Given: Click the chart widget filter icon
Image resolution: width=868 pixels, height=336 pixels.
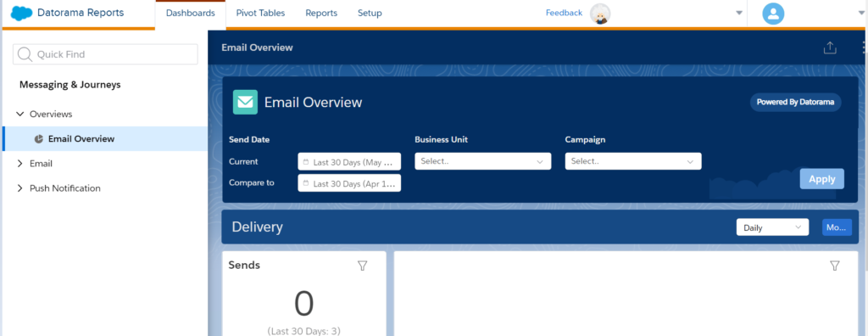Looking at the screenshot, I should [x=835, y=266].
